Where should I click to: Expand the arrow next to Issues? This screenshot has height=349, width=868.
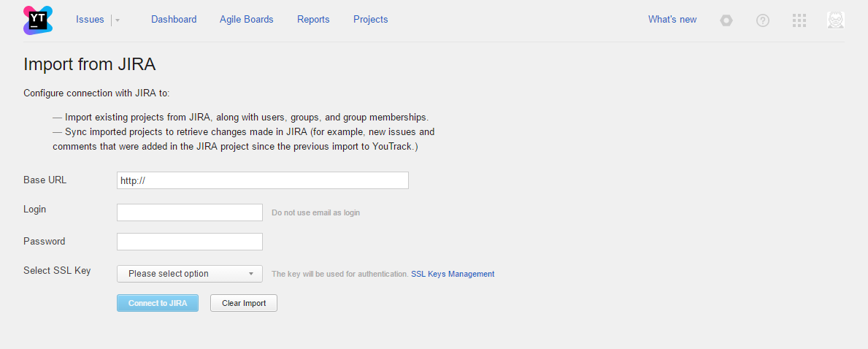[x=118, y=20]
